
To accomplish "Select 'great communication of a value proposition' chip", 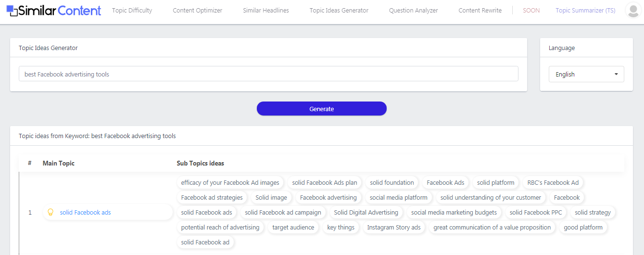I will tap(492, 227).
